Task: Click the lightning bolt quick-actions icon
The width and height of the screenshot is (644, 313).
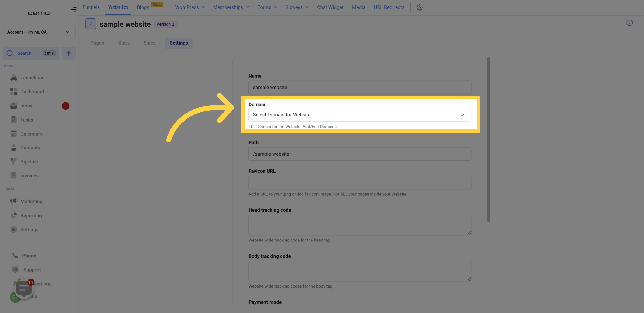Action: [69, 53]
